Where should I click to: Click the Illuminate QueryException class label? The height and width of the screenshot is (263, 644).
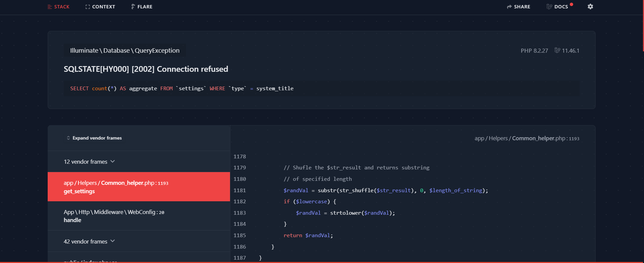(x=125, y=51)
